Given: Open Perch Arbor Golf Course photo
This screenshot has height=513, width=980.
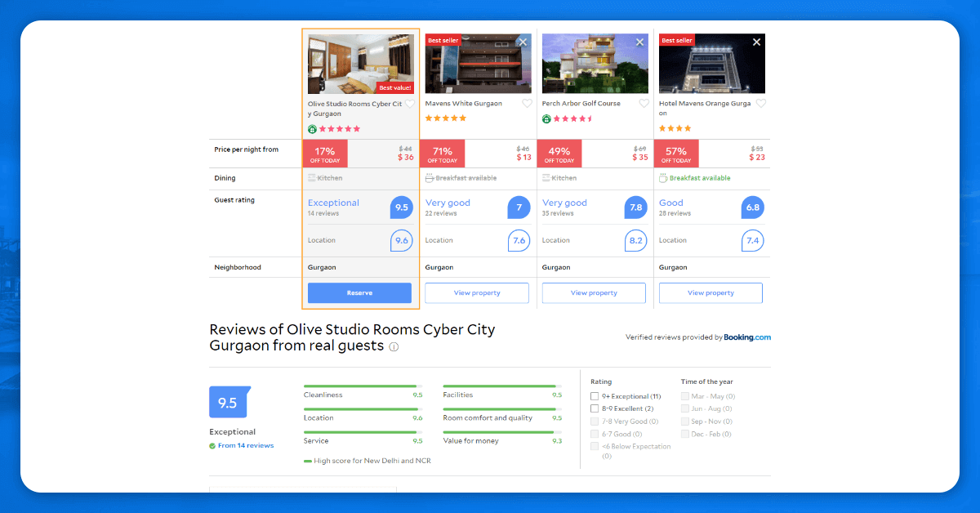Looking at the screenshot, I should tap(595, 64).
